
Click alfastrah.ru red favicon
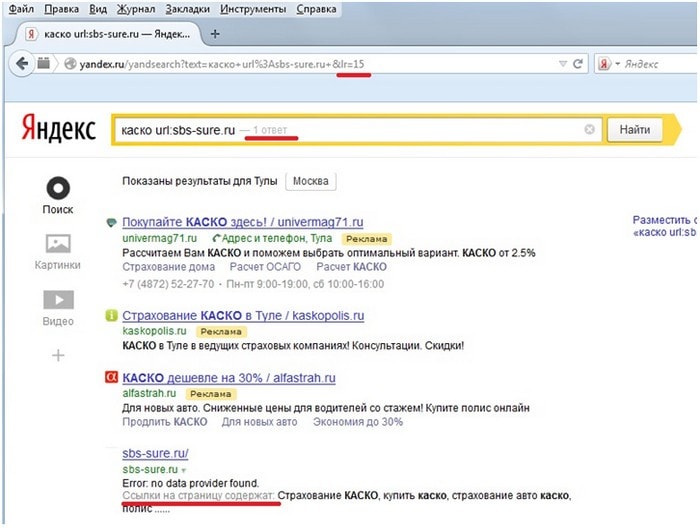coord(111,377)
